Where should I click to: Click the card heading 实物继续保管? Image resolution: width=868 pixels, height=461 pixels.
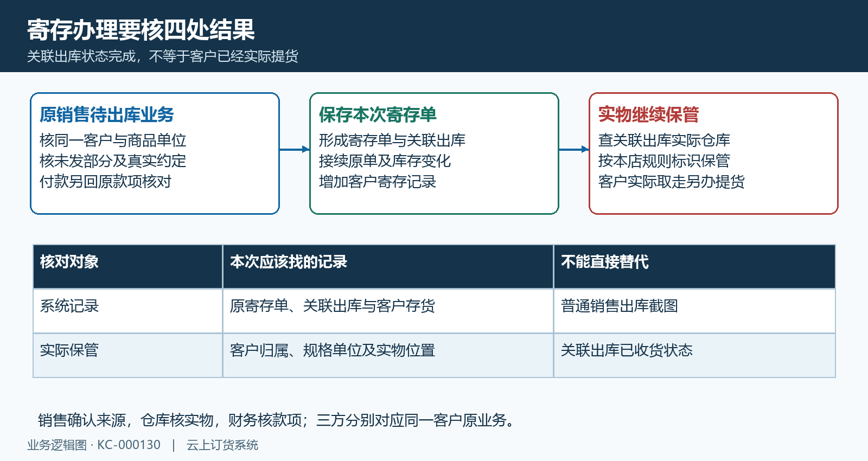tap(649, 114)
